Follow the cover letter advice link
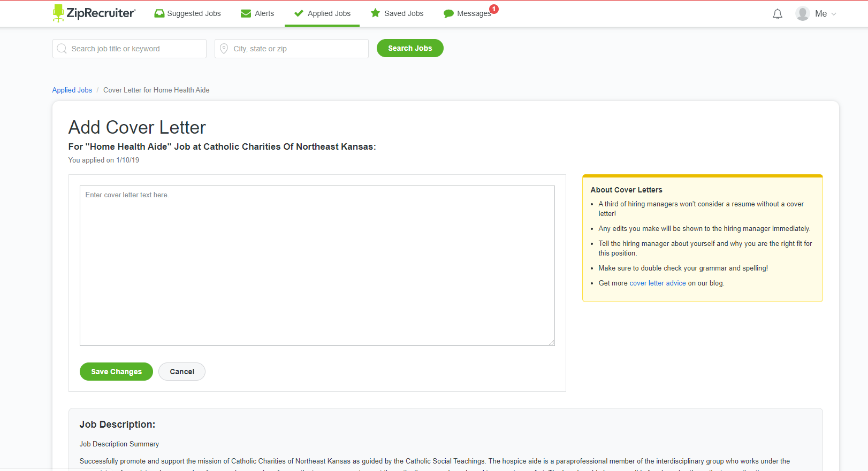Screen dimensions: 868x471 tap(657, 283)
